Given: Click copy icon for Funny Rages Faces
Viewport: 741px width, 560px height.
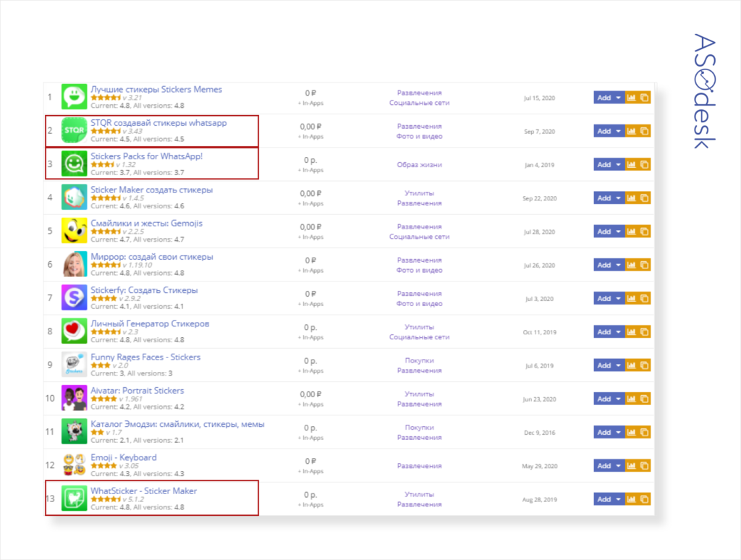Looking at the screenshot, I should [644, 365].
